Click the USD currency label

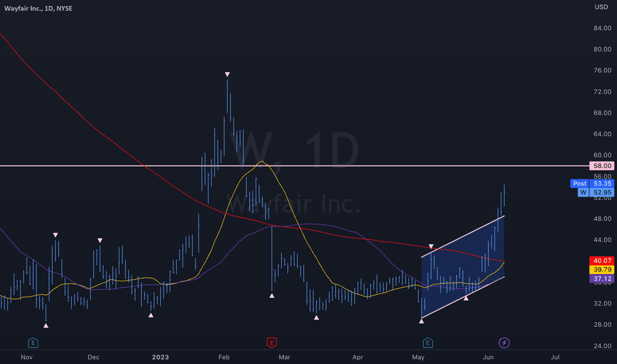[x=601, y=7]
